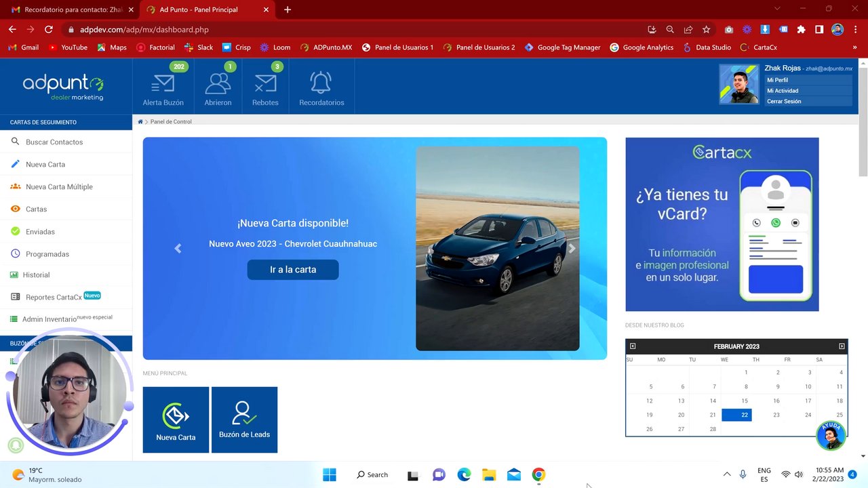This screenshot has width=868, height=488.
Task: Open Microsoft Edge from the taskbar
Action: click(x=464, y=474)
